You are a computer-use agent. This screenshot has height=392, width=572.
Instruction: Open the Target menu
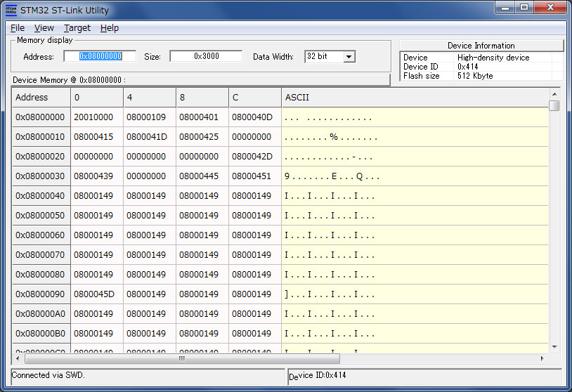point(77,28)
